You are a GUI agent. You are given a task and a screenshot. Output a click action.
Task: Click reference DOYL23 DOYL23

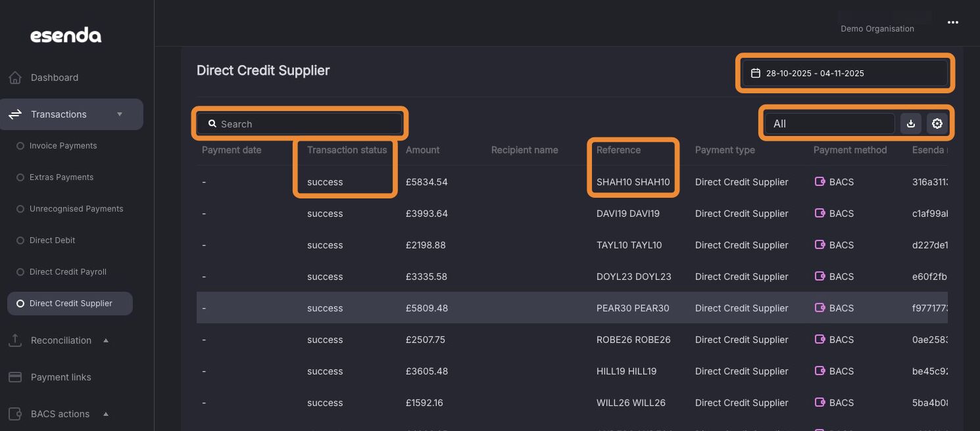coord(634,277)
